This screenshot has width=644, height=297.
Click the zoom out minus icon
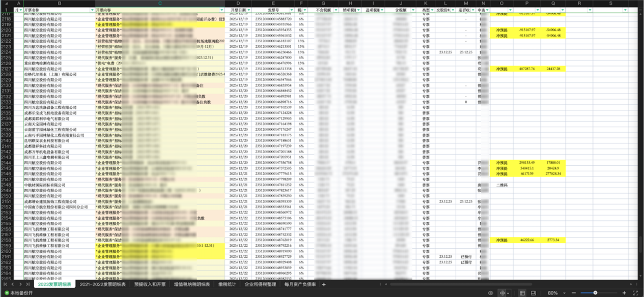573,293
